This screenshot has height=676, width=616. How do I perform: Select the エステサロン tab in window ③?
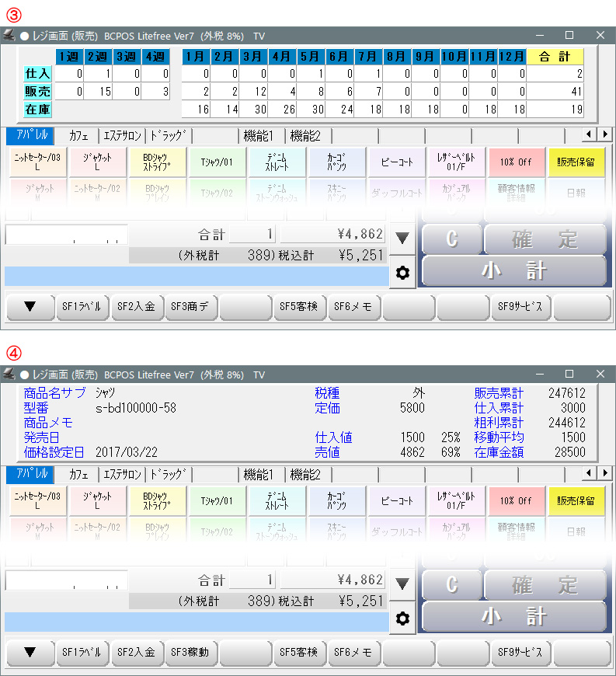pos(123,136)
